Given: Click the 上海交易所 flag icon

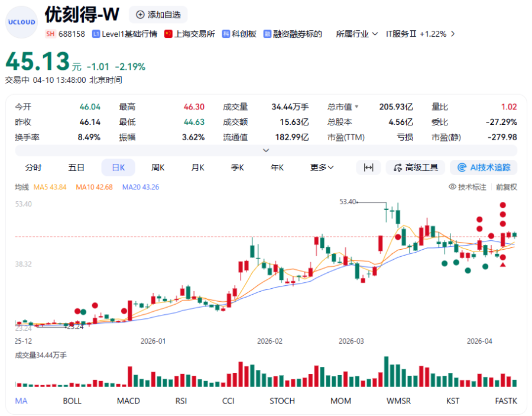Looking at the screenshot, I should 168,34.
